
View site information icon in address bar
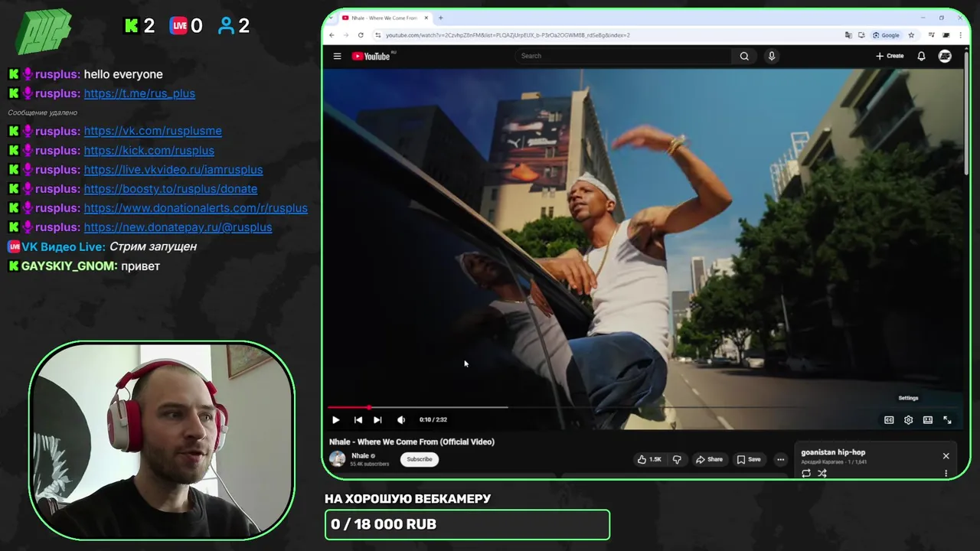click(x=377, y=35)
